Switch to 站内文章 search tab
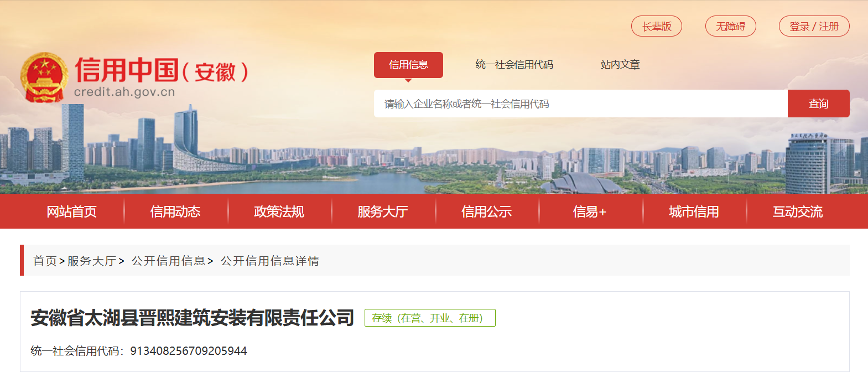The width and height of the screenshot is (868, 377). click(620, 65)
